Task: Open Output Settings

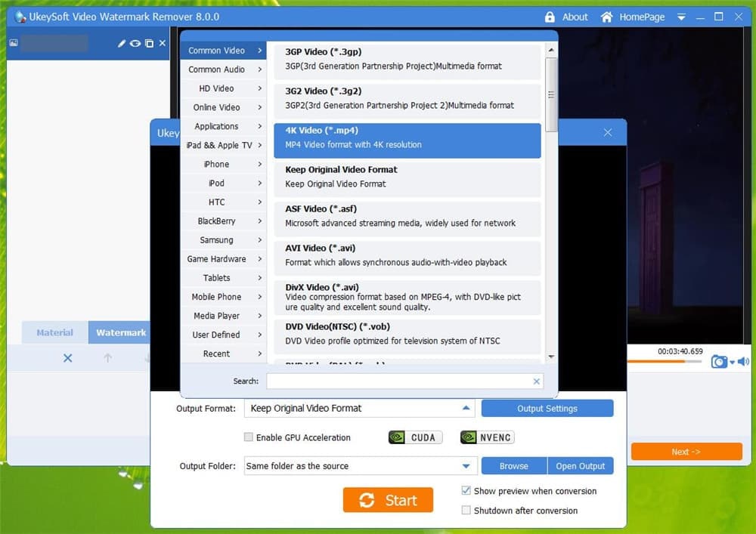Action: click(547, 409)
